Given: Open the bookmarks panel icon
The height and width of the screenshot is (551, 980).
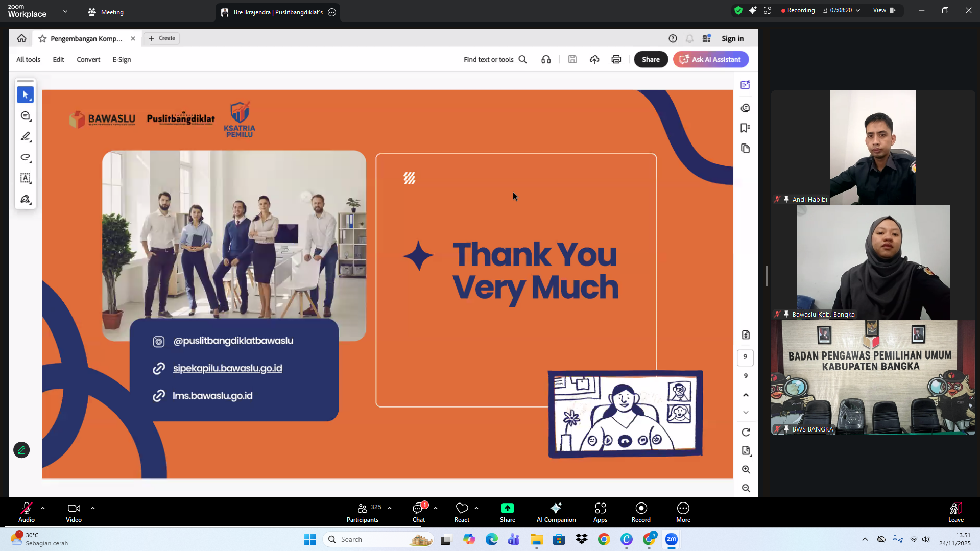Looking at the screenshot, I should coord(745,128).
